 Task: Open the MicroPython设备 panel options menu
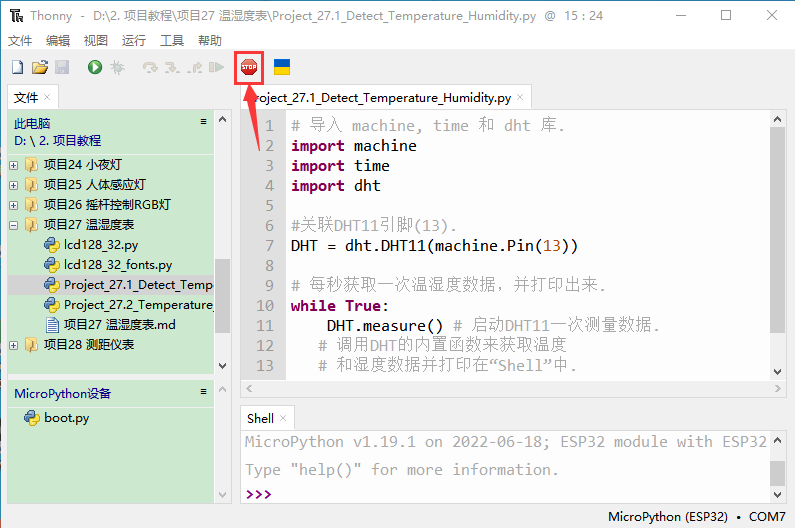[204, 393]
